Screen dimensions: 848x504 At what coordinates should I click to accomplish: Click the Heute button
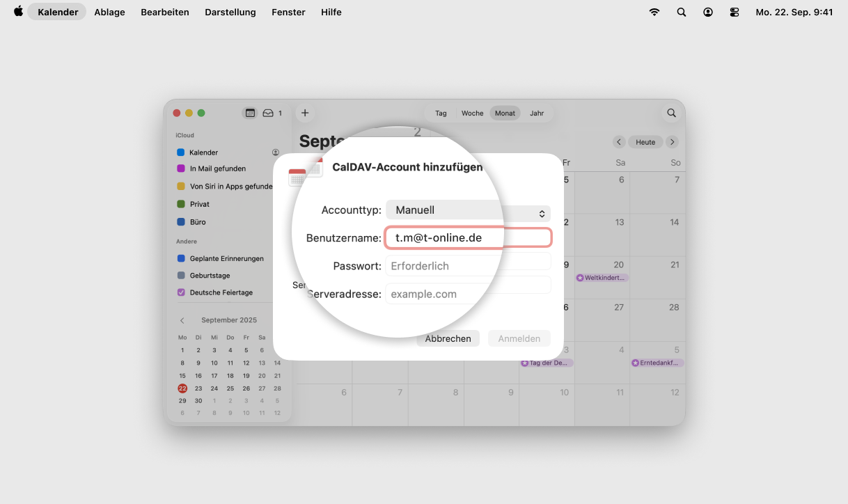pos(645,142)
